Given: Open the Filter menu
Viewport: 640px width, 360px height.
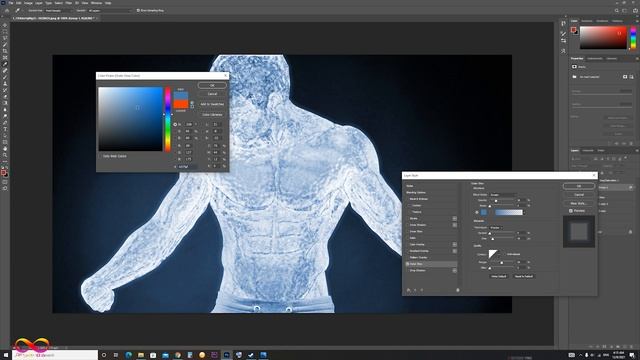Looking at the screenshot, I should pos(69,3).
